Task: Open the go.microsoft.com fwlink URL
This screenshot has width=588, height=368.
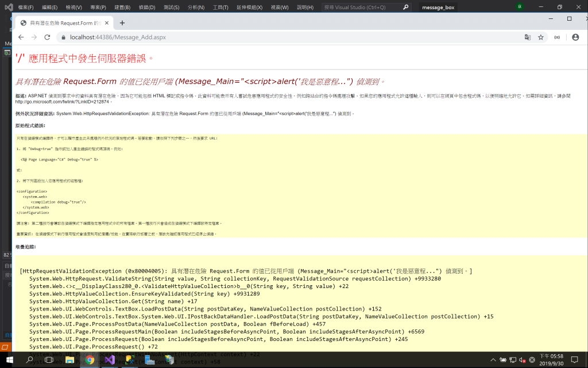Action: tap(62, 102)
